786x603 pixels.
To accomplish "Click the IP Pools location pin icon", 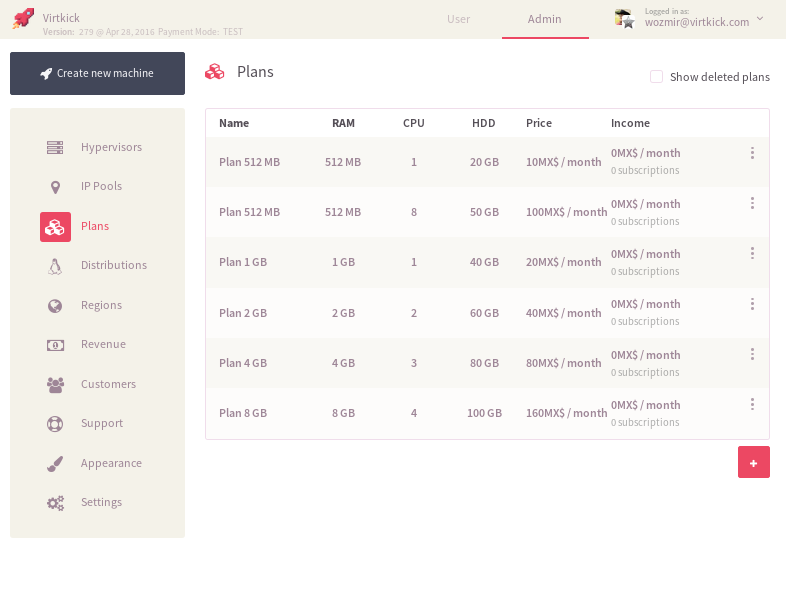I will click(55, 187).
